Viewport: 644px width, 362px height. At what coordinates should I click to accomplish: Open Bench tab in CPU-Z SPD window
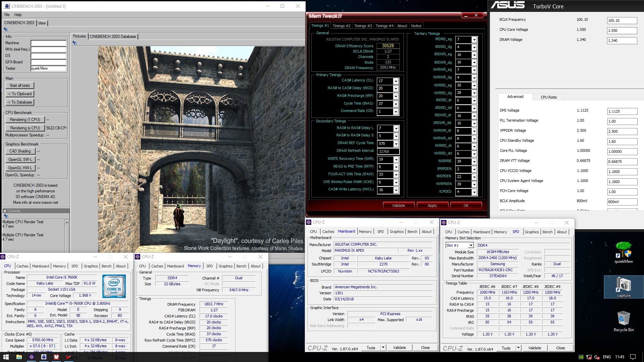pos(547,232)
